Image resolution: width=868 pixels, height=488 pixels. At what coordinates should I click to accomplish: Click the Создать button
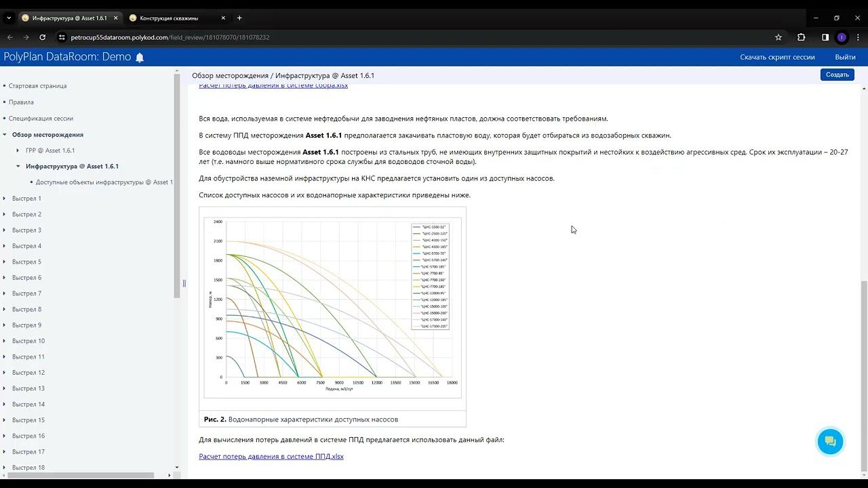click(837, 75)
